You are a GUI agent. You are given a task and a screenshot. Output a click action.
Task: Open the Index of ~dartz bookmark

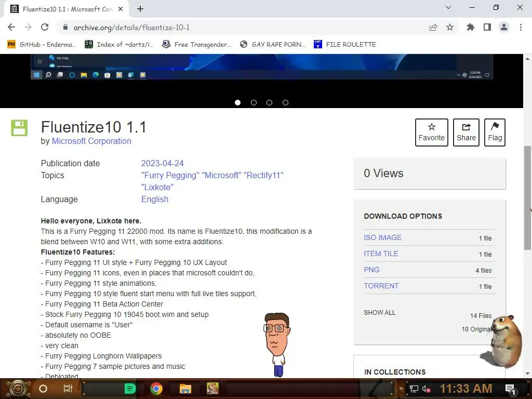point(119,45)
